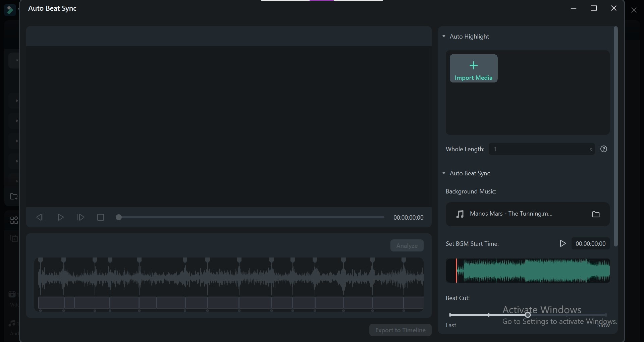Click the next frame playback icon
Image resolution: width=644 pixels, height=342 pixels.
click(x=81, y=217)
